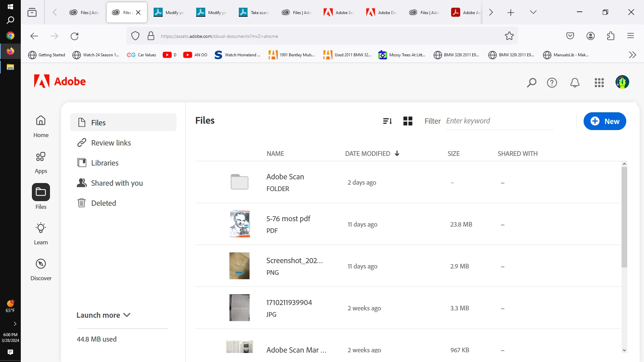The width and height of the screenshot is (644, 362).
Task: Open the Help question mark icon
Action: tap(552, 82)
